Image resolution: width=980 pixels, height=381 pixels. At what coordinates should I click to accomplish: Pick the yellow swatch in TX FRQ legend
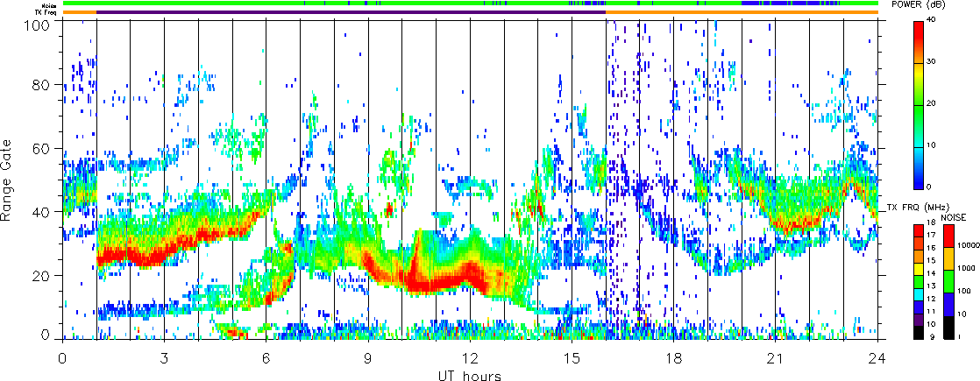pos(919,269)
